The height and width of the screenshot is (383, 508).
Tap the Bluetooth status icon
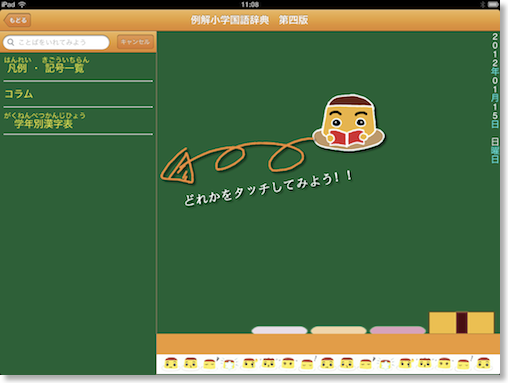click(x=482, y=4)
